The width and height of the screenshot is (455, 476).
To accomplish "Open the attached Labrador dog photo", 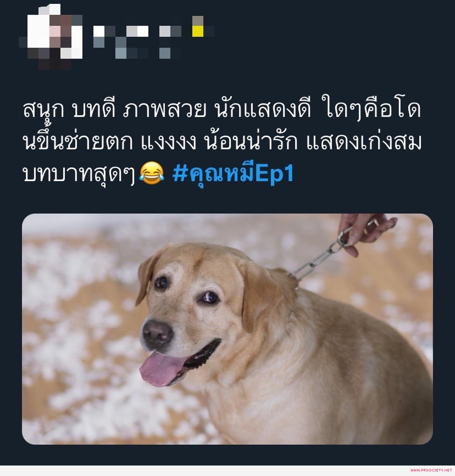I will pyautogui.click(x=227, y=329).
